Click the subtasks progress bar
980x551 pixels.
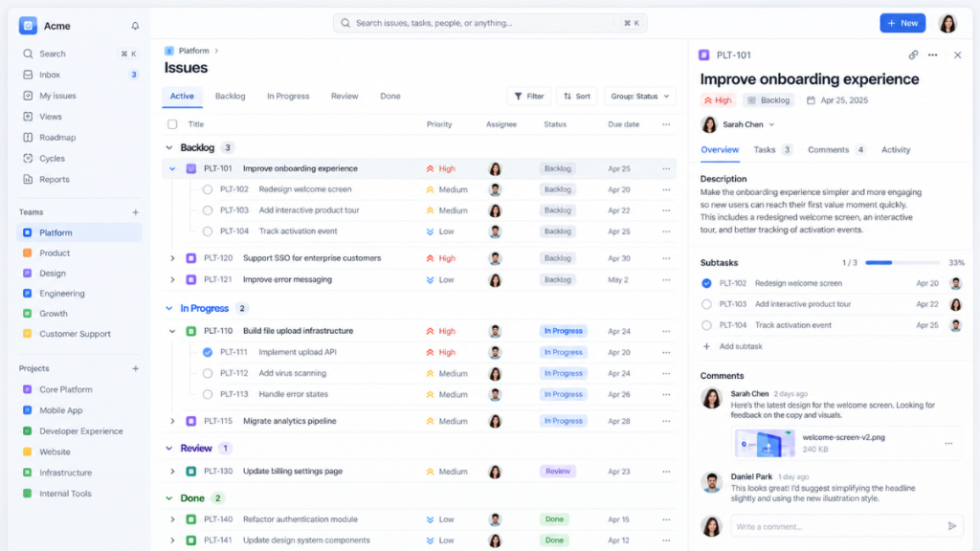coord(902,262)
